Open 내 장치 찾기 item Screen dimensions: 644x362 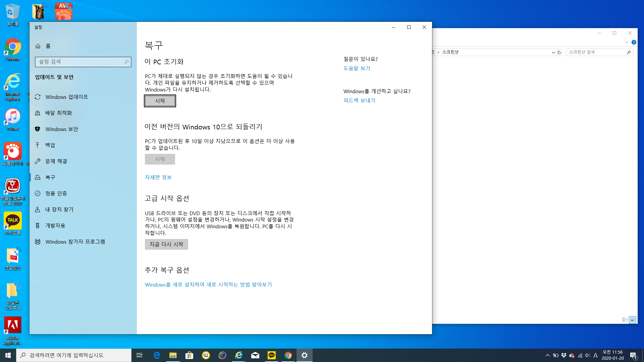point(59,209)
